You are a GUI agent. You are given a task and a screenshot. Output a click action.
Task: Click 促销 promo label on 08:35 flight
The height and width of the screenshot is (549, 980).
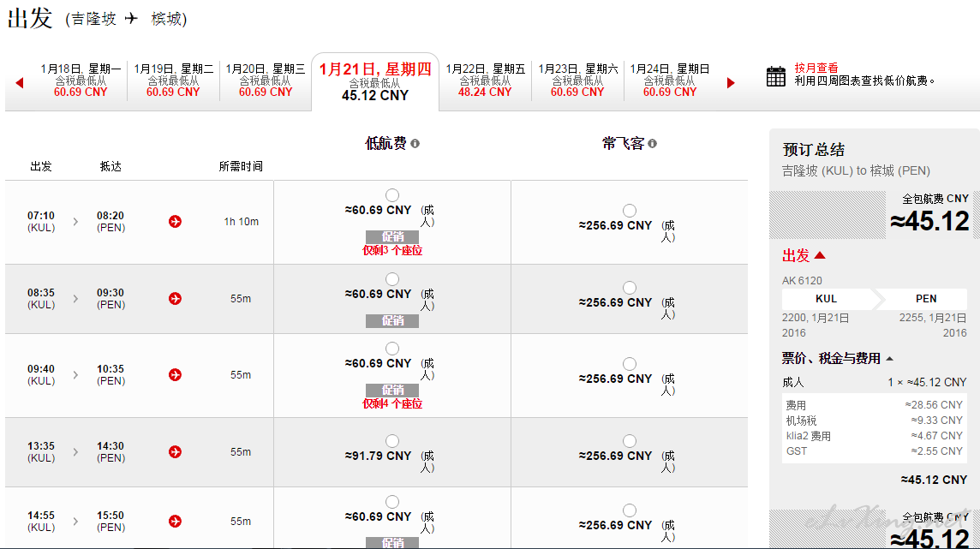(392, 320)
